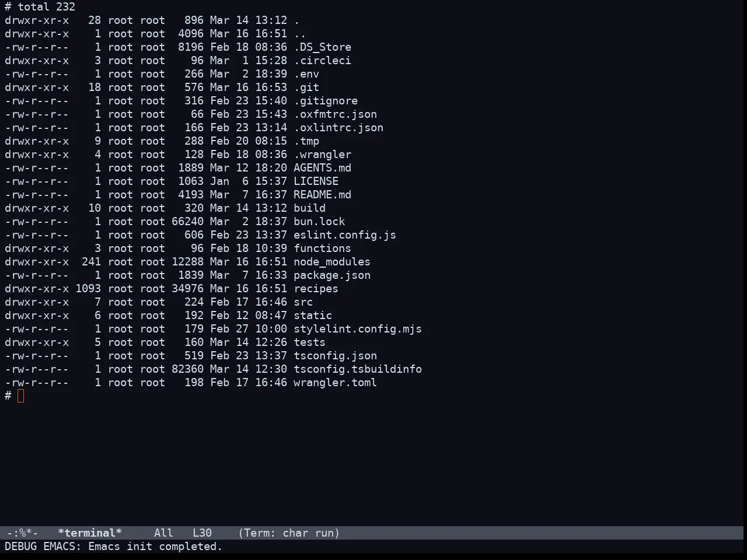Click the size 1839 of package.json

pos(191,275)
